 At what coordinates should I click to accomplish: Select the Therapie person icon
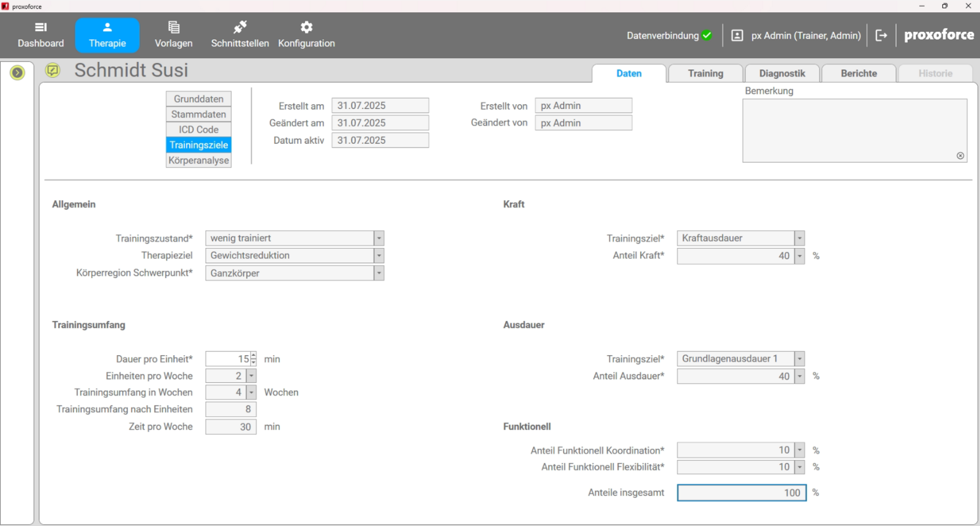(x=107, y=28)
